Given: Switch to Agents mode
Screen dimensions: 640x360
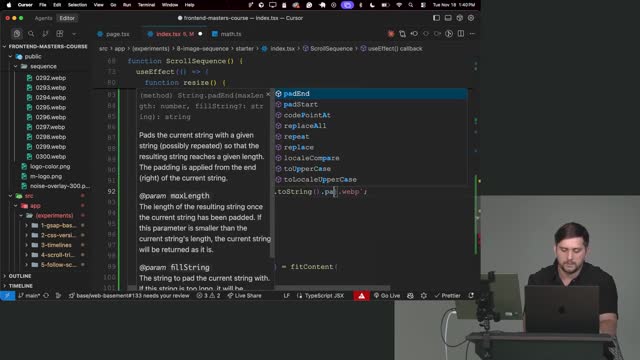Looking at the screenshot, I should [43, 18].
